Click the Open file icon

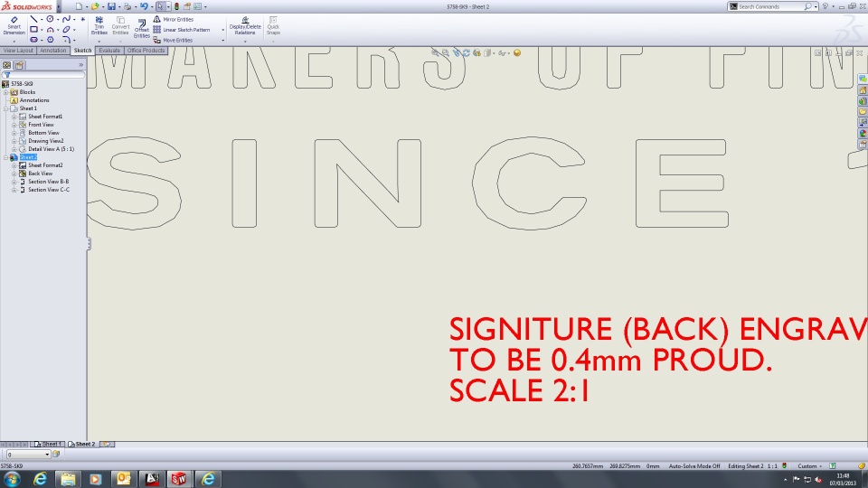(x=95, y=6)
